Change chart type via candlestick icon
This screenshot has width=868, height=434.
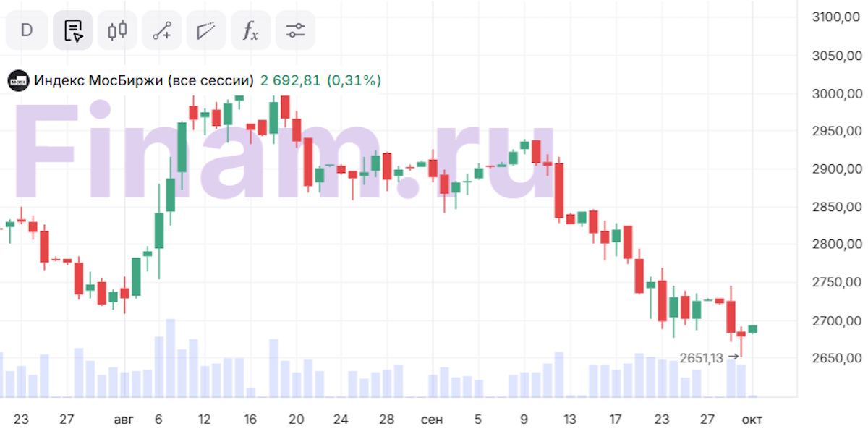pos(117,30)
